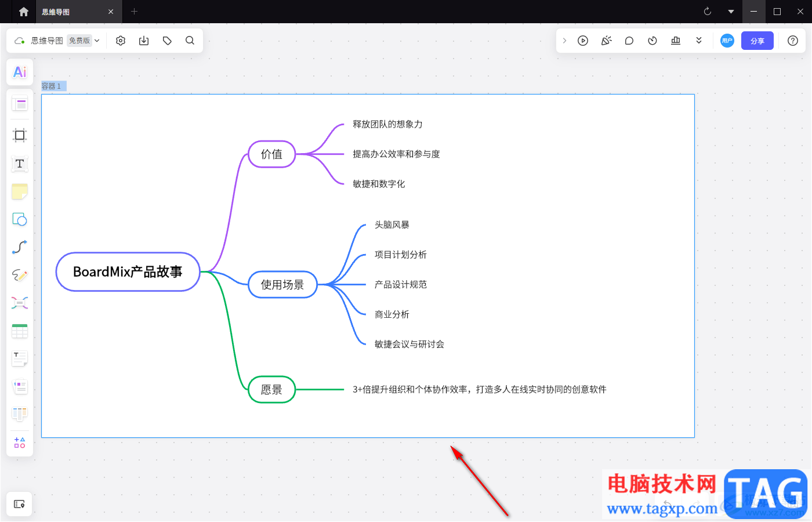Select the Text tool
Screen dimensions: 812x522
20,164
